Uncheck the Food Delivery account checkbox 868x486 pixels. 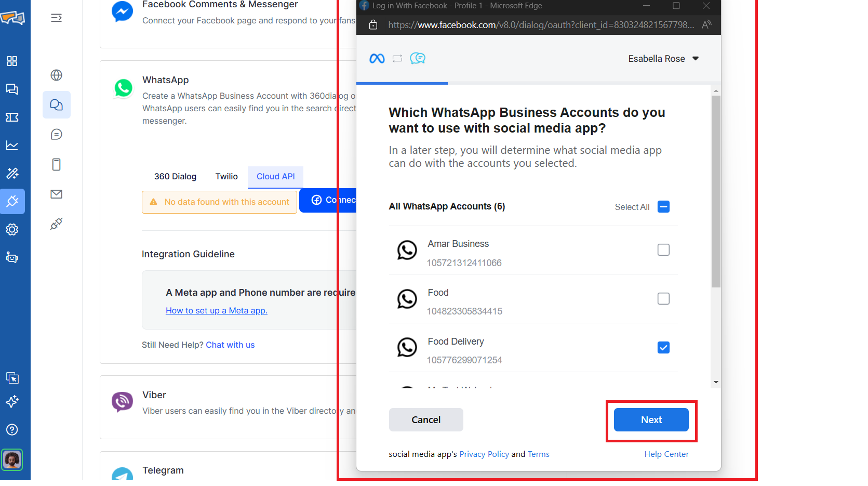663,348
